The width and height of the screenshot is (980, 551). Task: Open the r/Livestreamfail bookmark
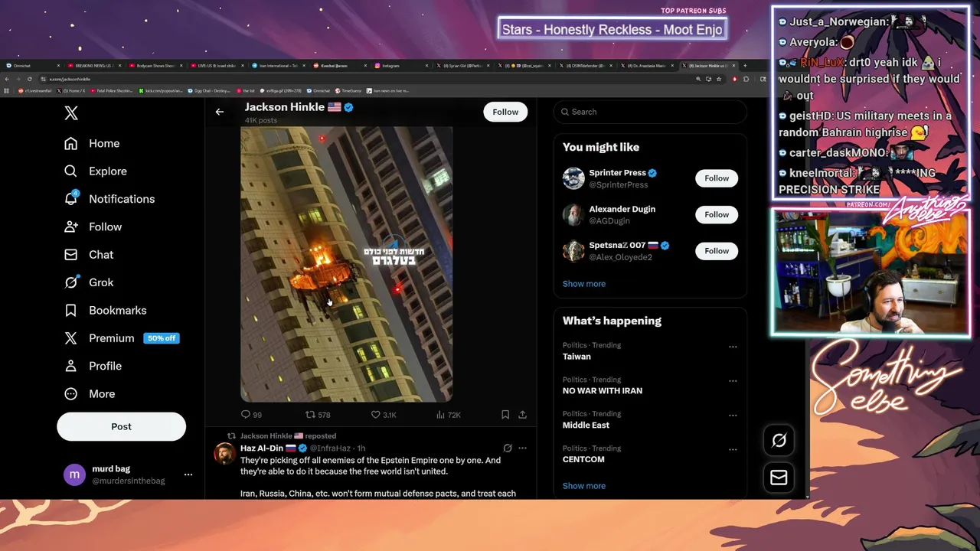click(34, 90)
